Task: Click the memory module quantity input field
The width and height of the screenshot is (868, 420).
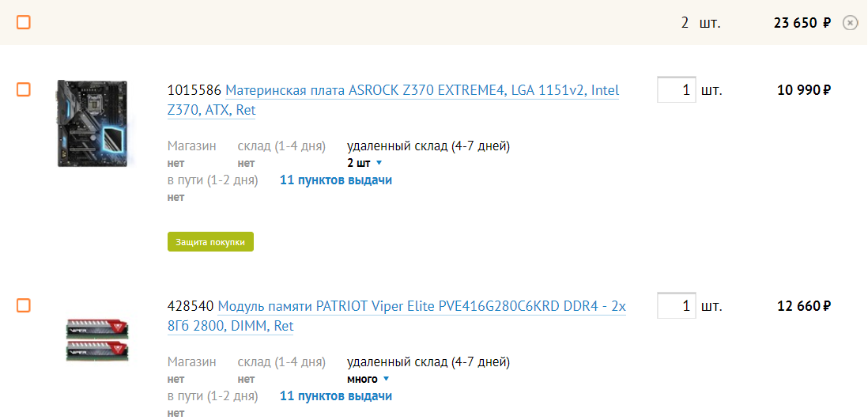Action: 676,305
